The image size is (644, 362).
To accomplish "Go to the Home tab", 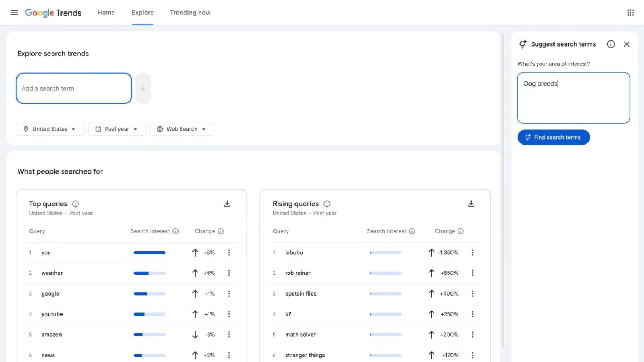I will (x=106, y=12).
